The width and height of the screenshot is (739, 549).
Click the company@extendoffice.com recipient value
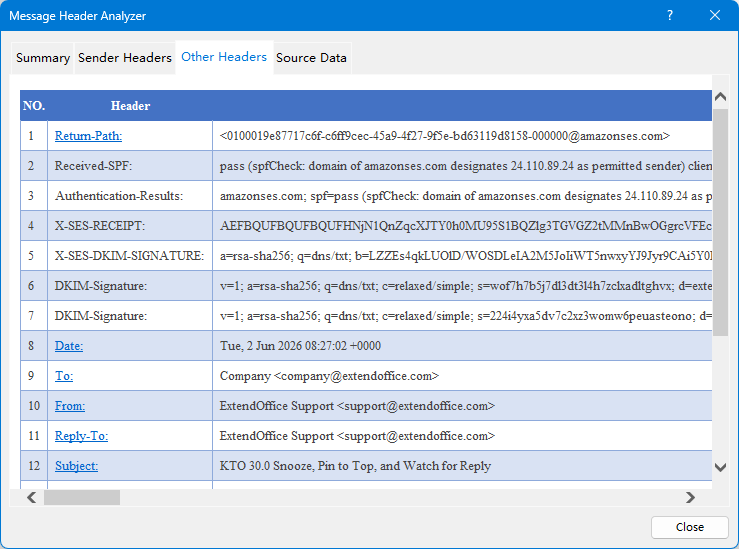[x=329, y=376]
